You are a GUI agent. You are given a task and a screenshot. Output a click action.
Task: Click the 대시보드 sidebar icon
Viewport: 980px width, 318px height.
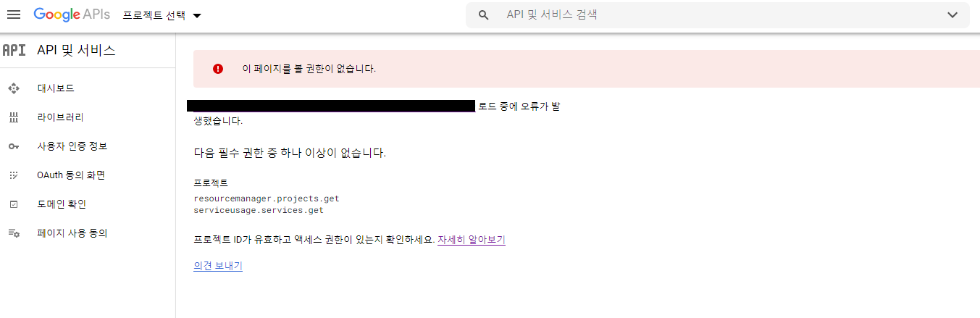pyautogui.click(x=13, y=88)
